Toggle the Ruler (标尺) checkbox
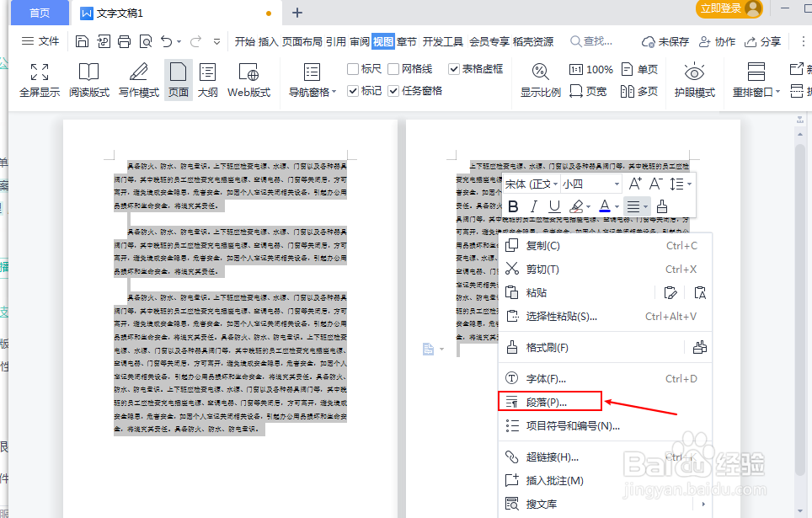This screenshot has width=812, height=518. 353,69
